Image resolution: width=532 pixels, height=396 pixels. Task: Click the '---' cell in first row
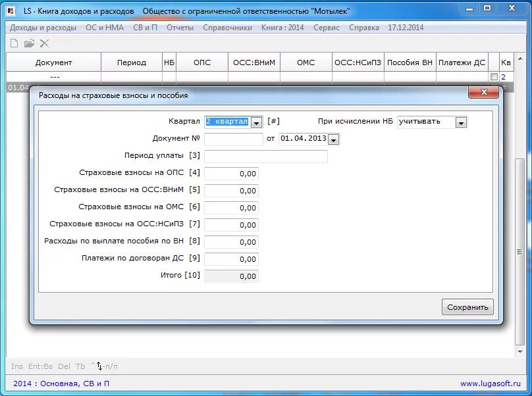[55, 77]
